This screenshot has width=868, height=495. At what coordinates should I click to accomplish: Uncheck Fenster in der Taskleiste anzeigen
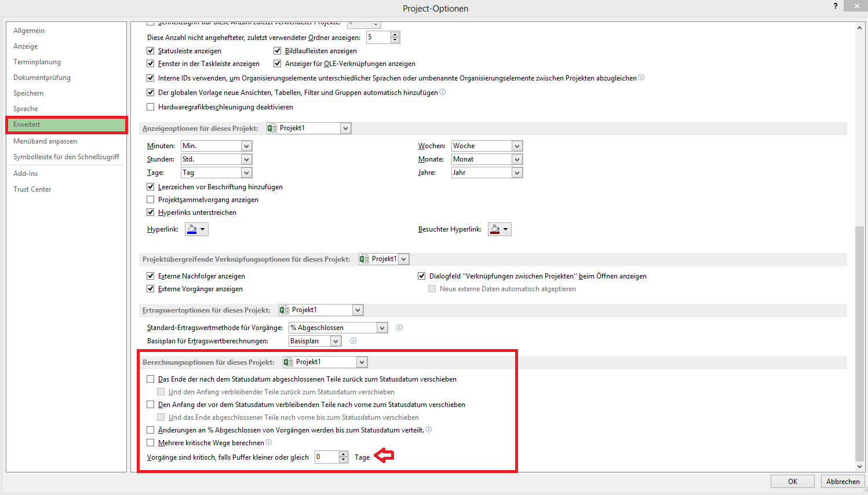[151, 64]
